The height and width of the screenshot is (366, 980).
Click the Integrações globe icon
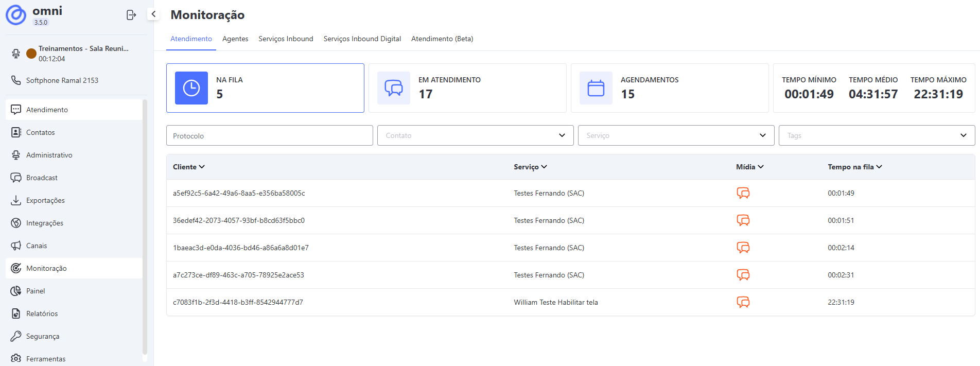(16, 223)
